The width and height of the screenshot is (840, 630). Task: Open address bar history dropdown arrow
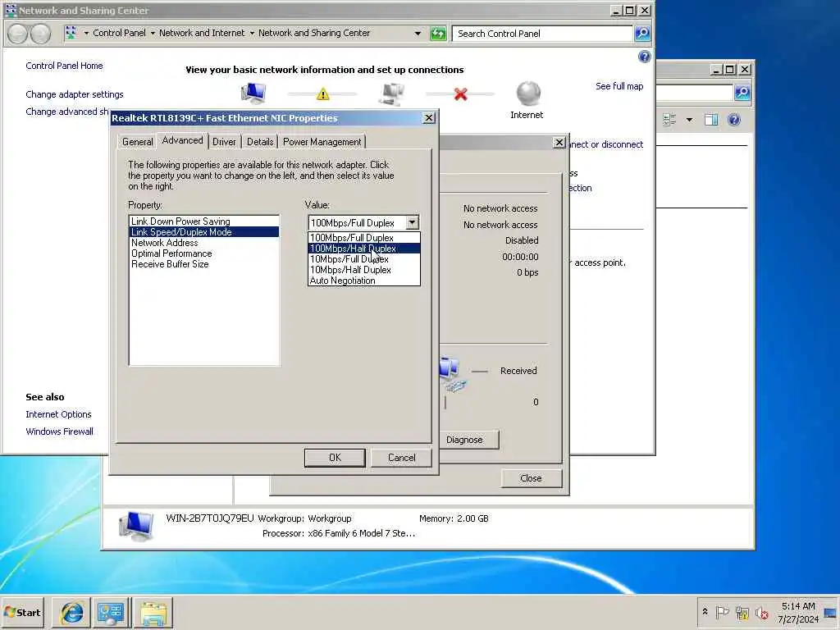point(418,34)
